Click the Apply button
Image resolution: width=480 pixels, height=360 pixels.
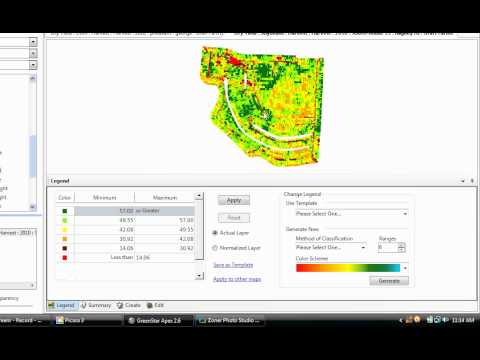pyautogui.click(x=234, y=200)
